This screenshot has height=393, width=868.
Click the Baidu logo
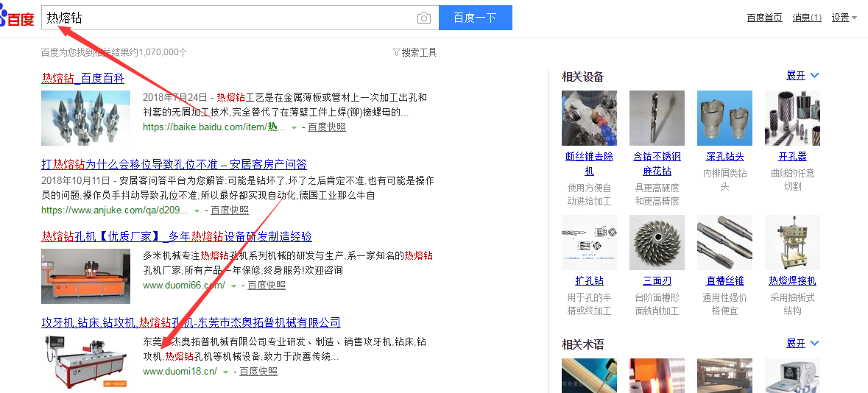(x=18, y=18)
